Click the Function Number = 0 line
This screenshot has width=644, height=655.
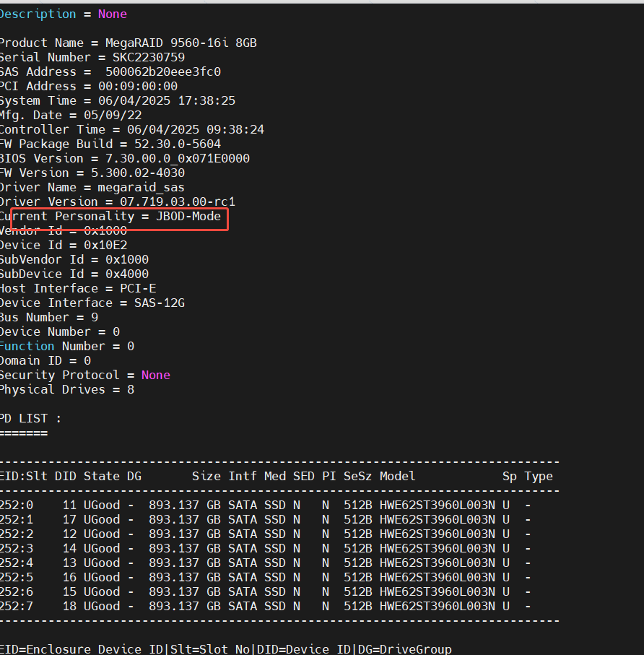pos(67,347)
